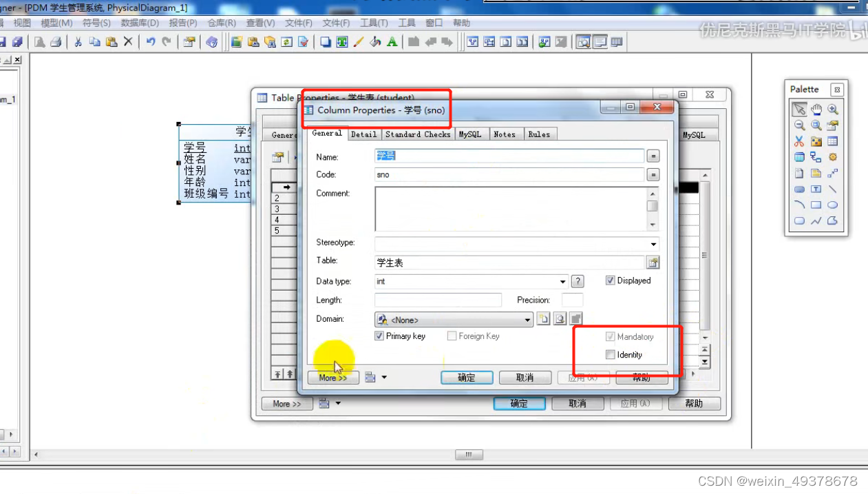Click the Undo arrow in main toolbar
The height and width of the screenshot is (494, 868).
pyautogui.click(x=150, y=42)
